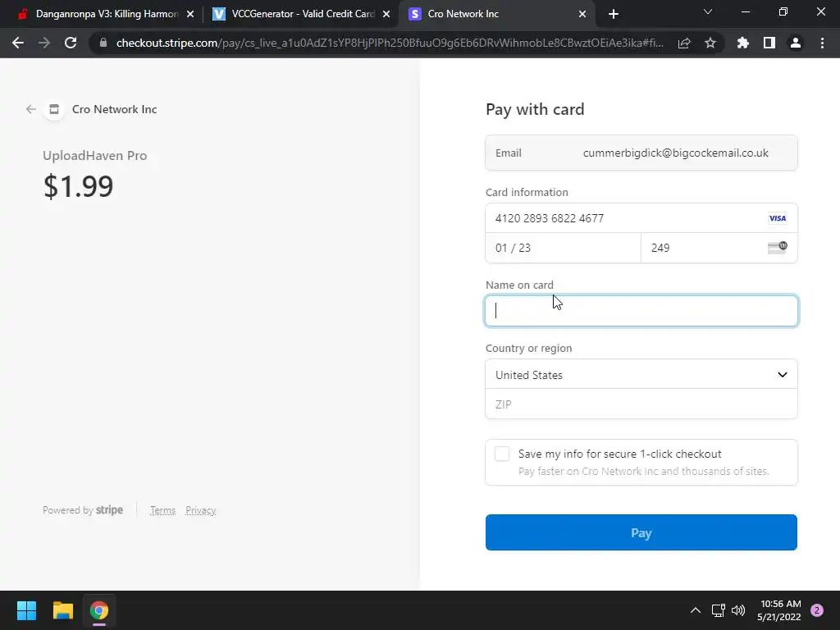
Task: Click the Cro Network Inc merchant name
Action: pos(115,109)
